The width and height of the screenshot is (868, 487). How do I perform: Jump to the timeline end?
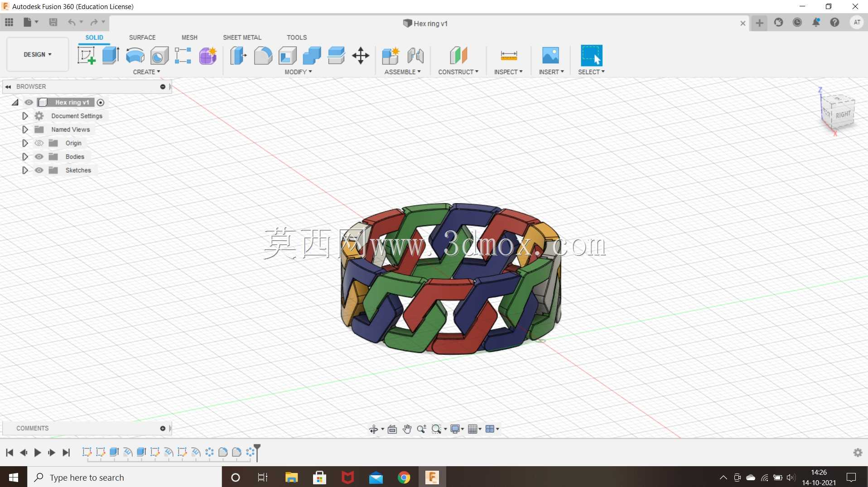(66, 453)
